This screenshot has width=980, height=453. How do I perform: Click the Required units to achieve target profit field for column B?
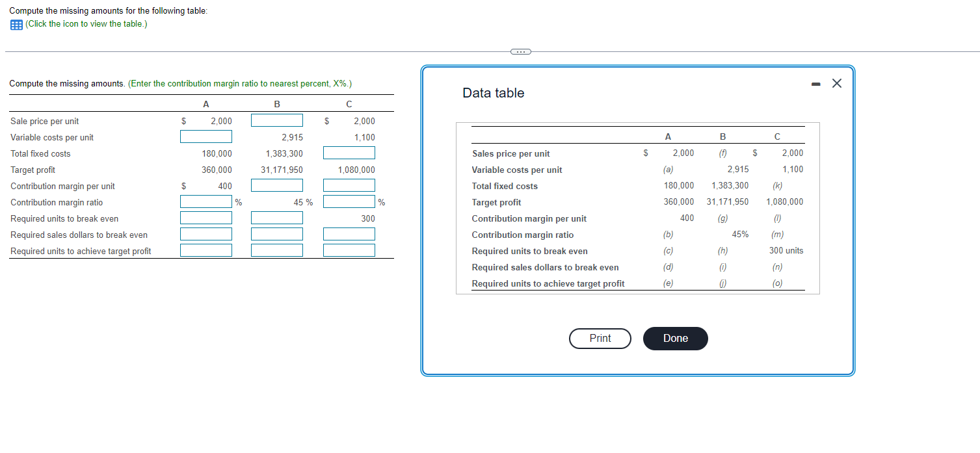[276, 250]
